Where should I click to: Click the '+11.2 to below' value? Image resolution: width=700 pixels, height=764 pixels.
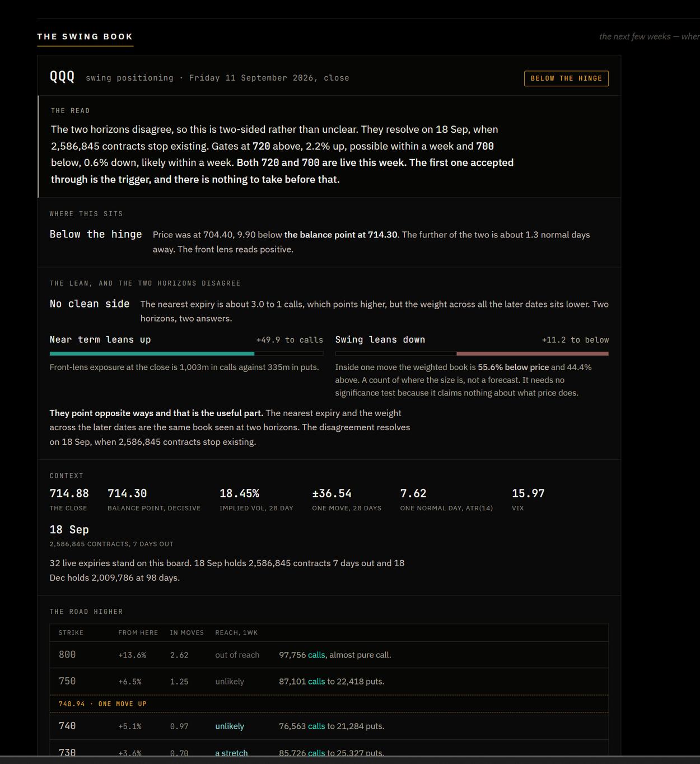coord(575,340)
